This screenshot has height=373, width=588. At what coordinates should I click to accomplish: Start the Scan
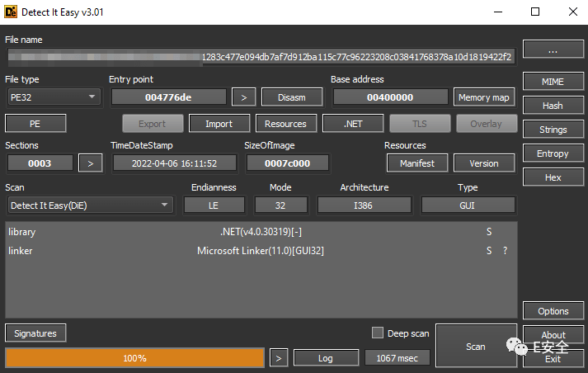pyautogui.click(x=476, y=346)
